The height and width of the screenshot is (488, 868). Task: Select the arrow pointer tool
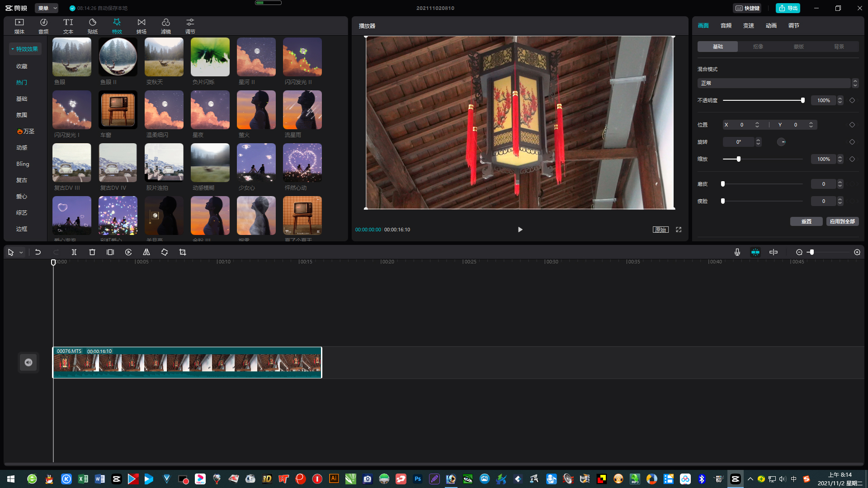(x=11, y=252)
